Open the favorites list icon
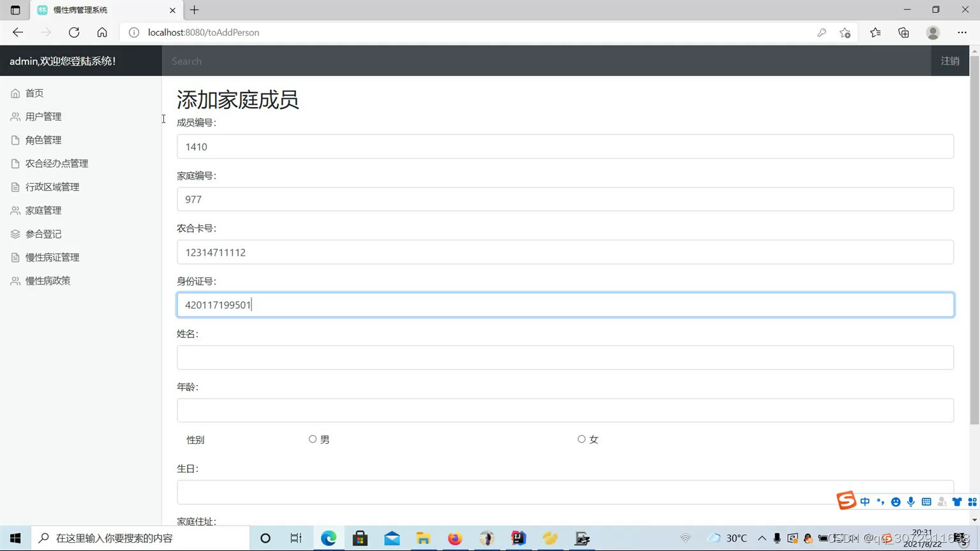This screenshot has height=551, width=980. click(875, 33)
